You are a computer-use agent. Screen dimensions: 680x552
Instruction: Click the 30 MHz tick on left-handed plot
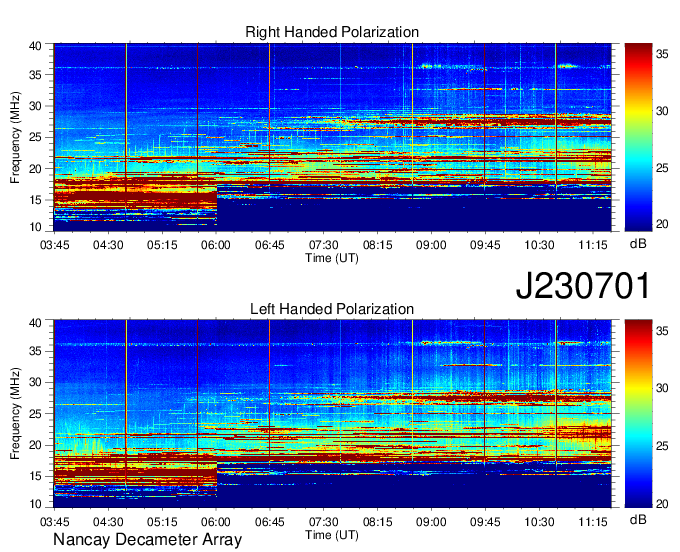click(35, 382)
